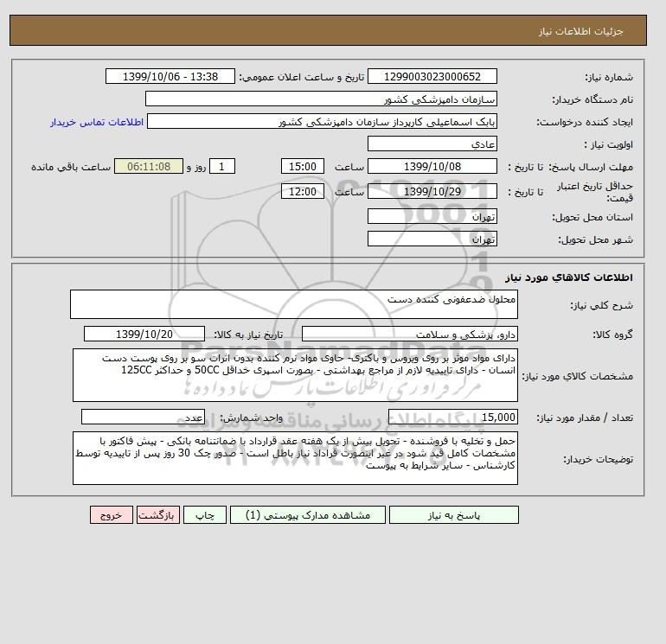Click the request creator field بابک اسماعیلی

coord(322,121)
